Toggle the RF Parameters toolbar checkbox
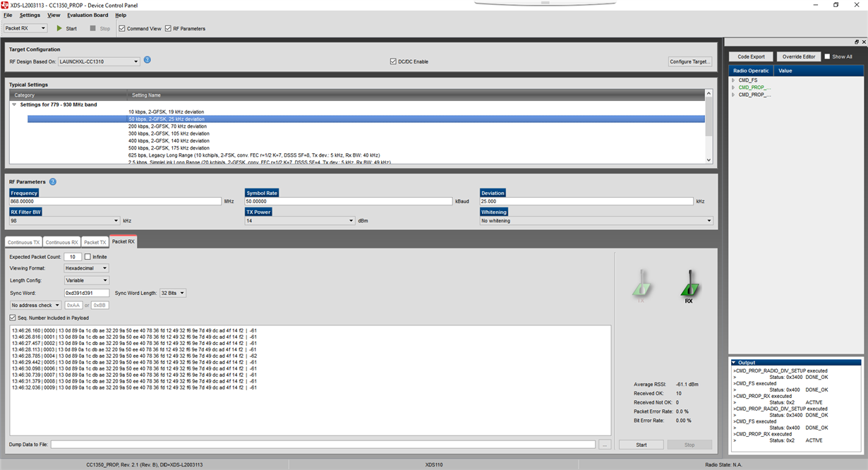This screenshot has width=868, height=470. [168, 28]
